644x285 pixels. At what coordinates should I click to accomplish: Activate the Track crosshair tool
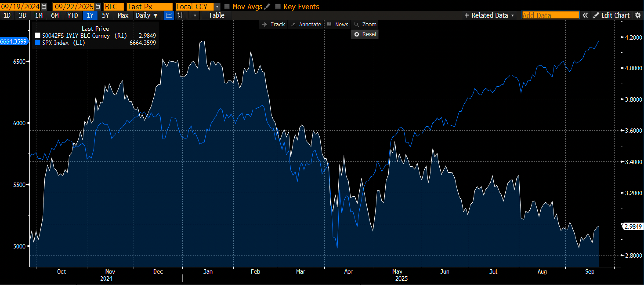click(x=274, y=25)
